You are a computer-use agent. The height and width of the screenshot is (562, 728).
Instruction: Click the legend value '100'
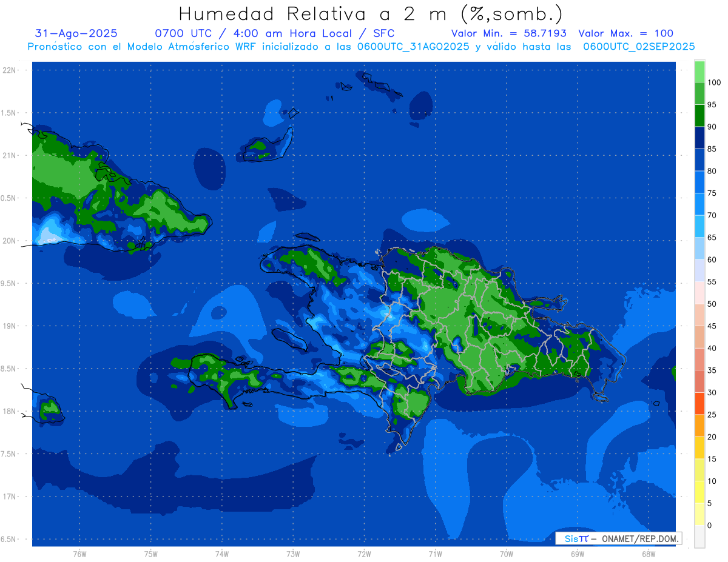pyautogui.click(x=713, y=82)
